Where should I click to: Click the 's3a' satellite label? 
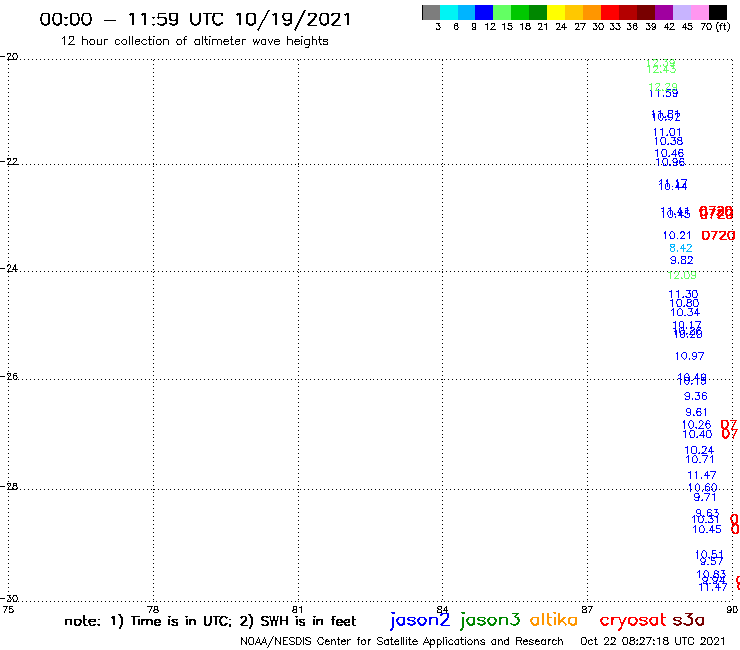(688, 620)
